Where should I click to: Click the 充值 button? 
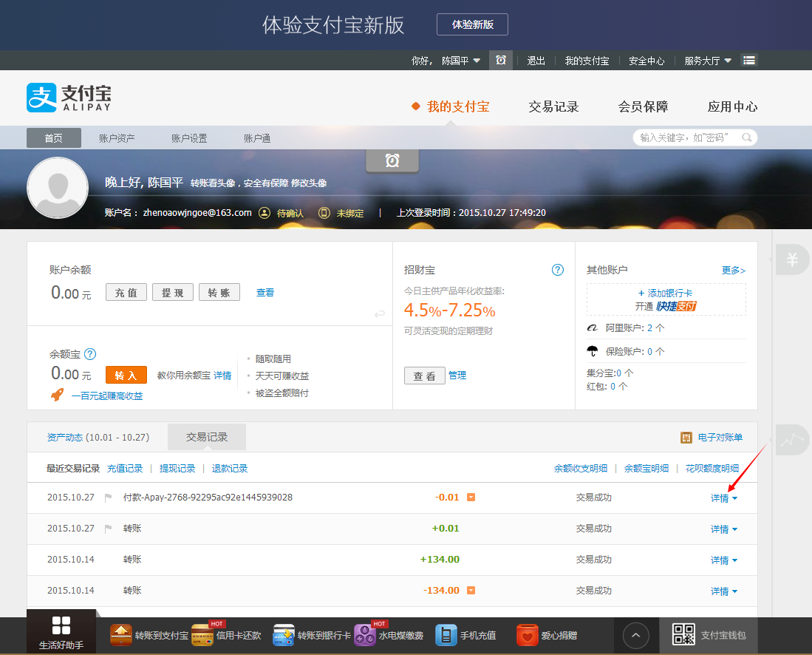pos(126,292)
